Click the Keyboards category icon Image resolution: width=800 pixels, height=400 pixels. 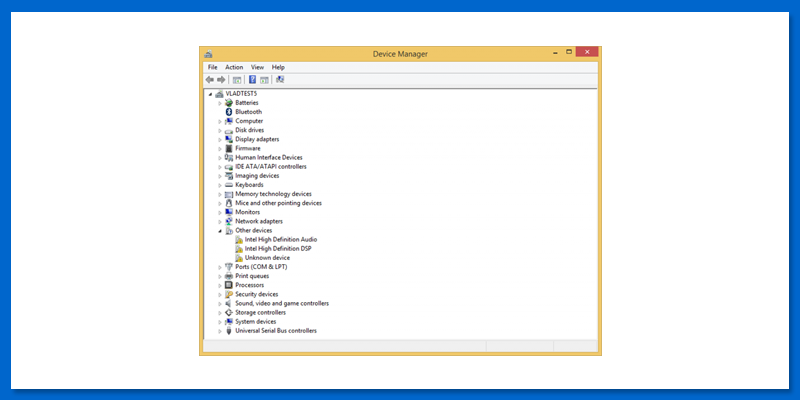229,185
